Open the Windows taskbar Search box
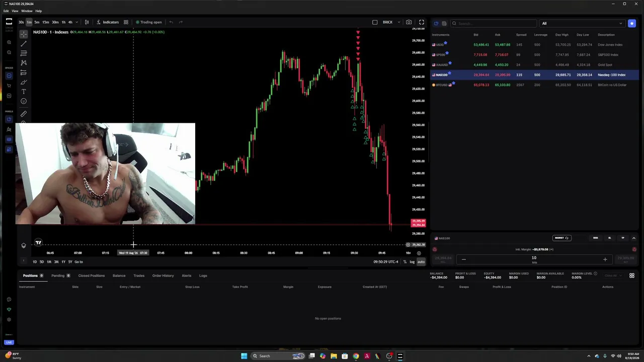The height and width of the screenshot is (362, 644). pos(278,356)
